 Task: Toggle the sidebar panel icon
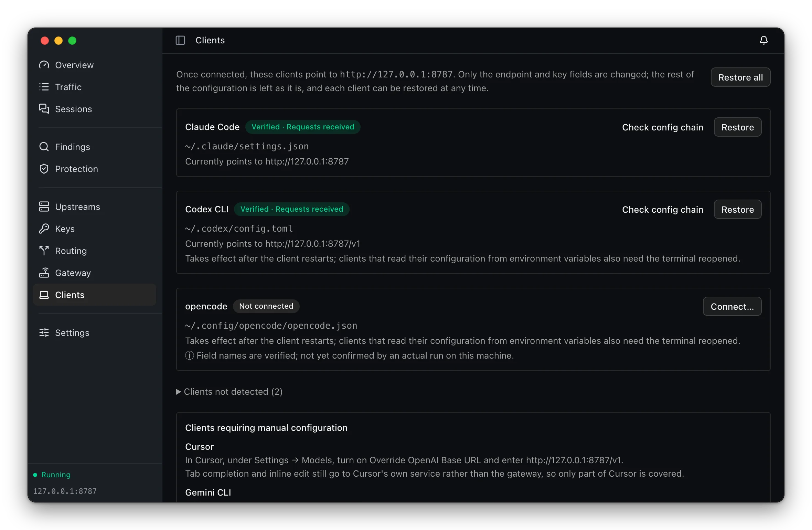[x=180, y=40]
